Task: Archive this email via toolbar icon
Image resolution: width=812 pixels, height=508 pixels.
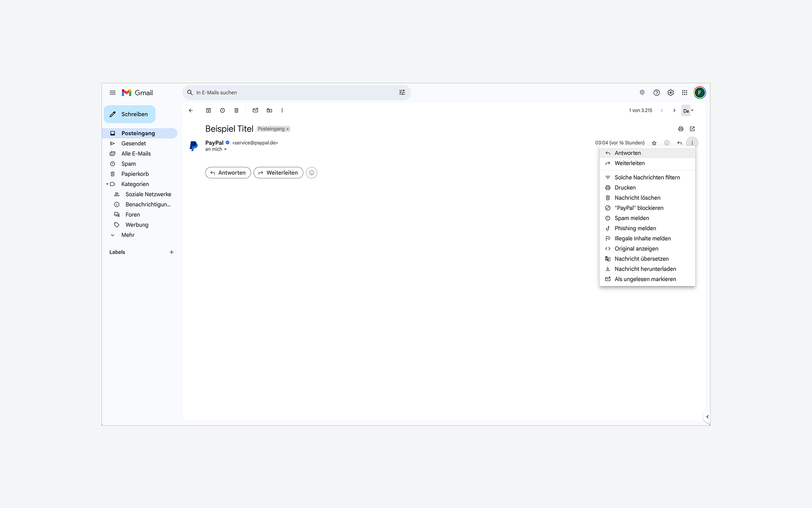Action: point(208,110)
